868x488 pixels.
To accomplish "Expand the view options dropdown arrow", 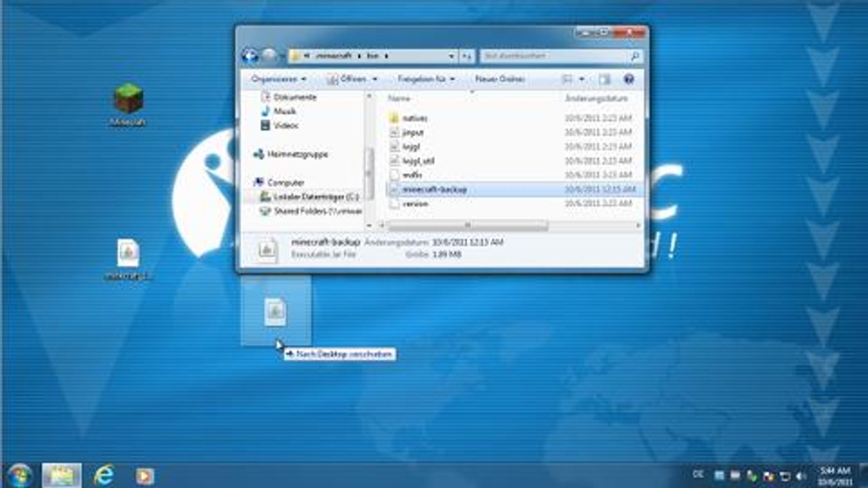I will click(582, 79).
